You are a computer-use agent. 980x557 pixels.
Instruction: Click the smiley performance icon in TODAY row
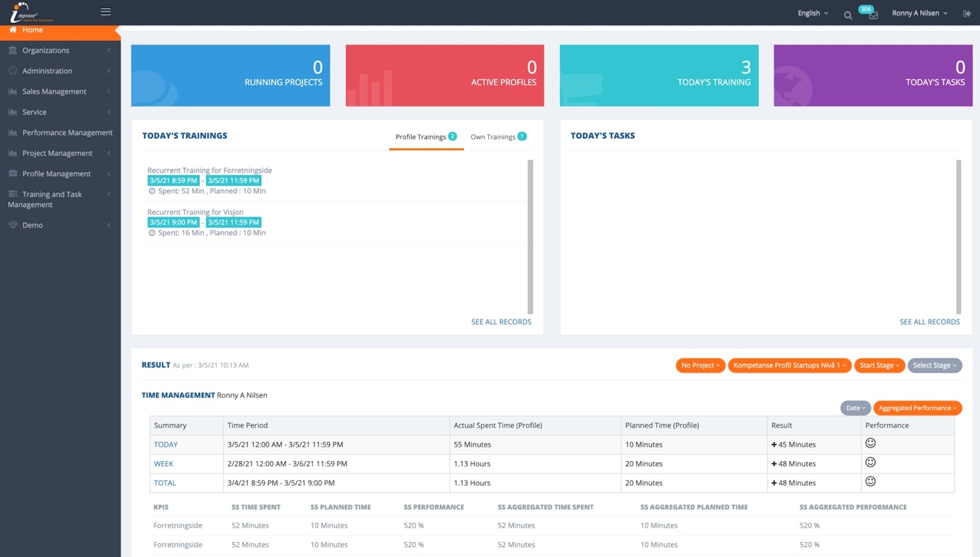870,443
